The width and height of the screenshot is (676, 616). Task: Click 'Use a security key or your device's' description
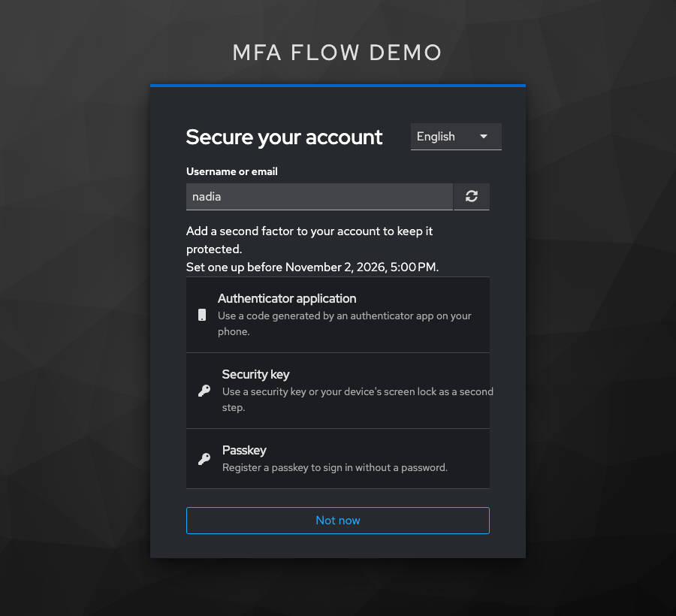(302, 392)
